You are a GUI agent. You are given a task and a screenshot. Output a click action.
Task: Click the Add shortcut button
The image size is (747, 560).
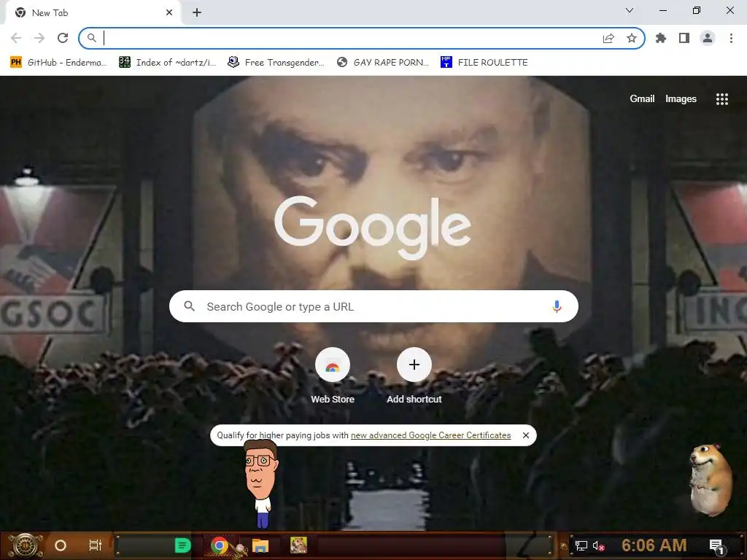tap(414, 376)
